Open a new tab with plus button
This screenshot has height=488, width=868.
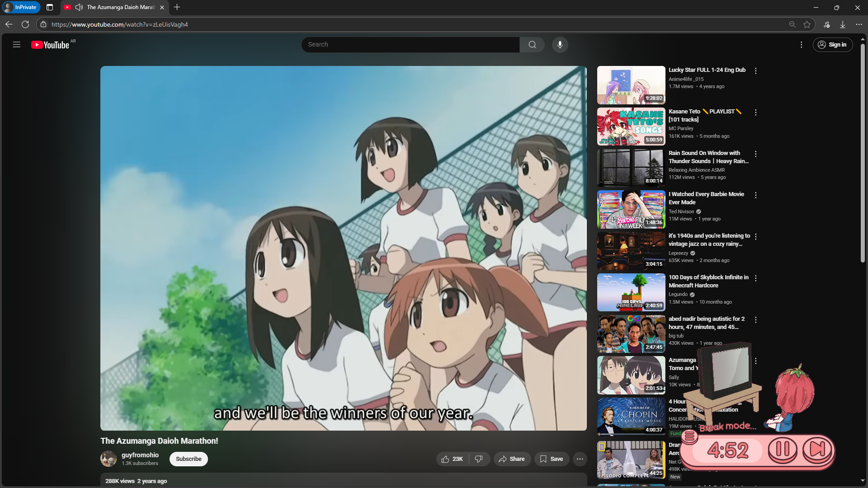coord(177,7)
